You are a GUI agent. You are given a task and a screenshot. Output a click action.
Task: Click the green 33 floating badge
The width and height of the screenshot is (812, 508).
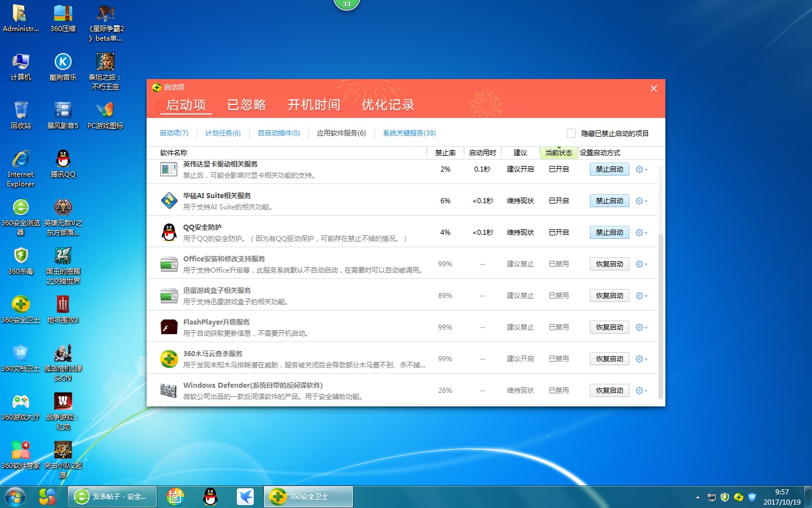click(346, 5)
